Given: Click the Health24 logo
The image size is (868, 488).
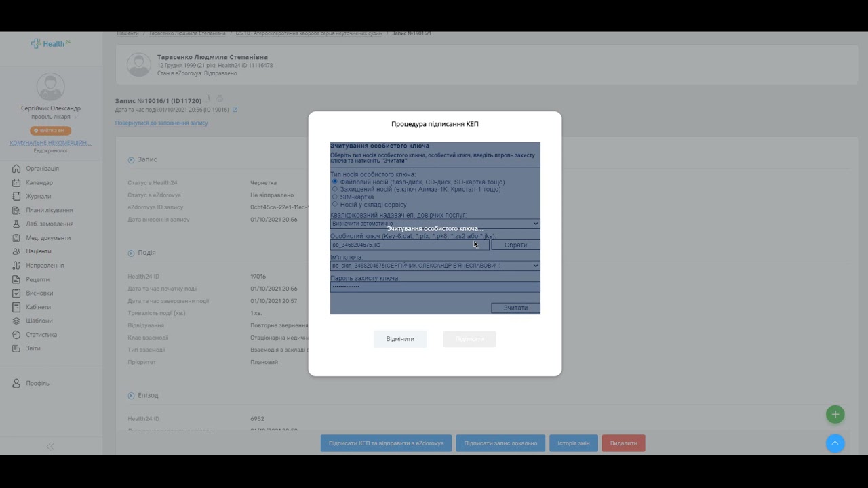Looking at the screenshot, I should (51, 43).
